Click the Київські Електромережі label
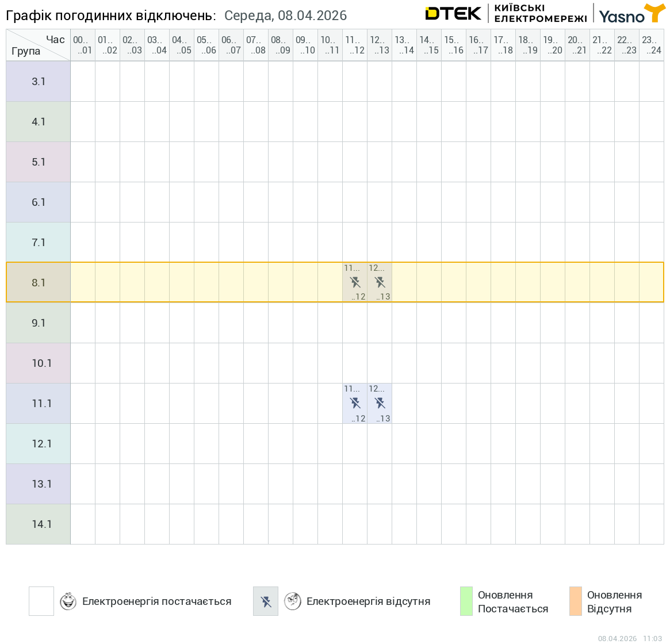Screen dimensions: 670x644 [541, 13]
